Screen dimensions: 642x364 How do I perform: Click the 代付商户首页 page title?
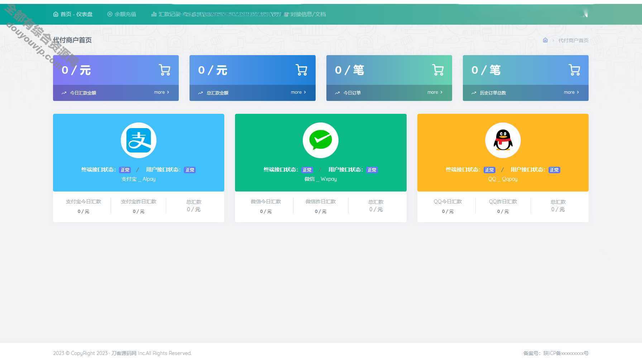click(72, 40)
